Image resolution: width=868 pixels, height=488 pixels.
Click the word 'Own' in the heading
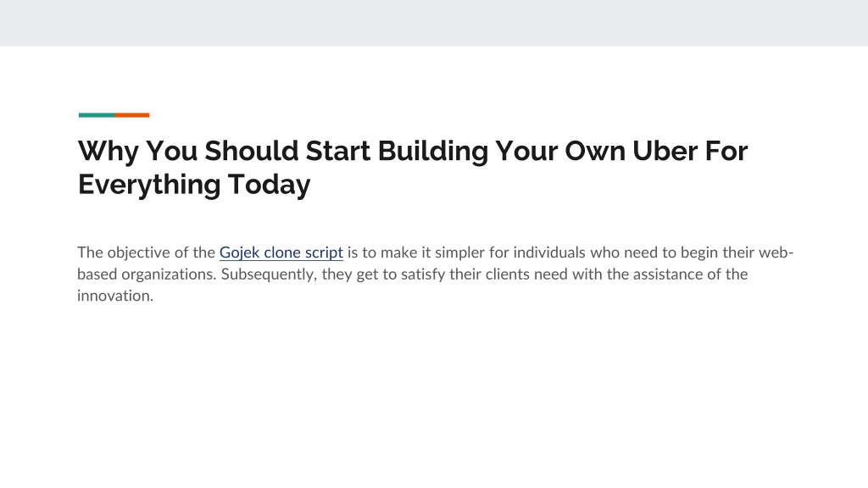point(594,151)
